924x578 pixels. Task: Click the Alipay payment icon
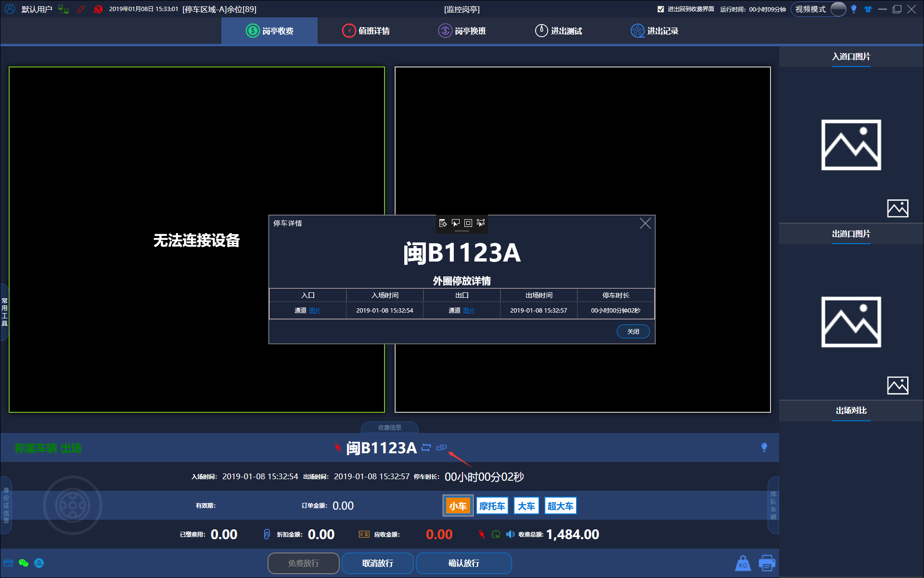[x=39, y=563]
